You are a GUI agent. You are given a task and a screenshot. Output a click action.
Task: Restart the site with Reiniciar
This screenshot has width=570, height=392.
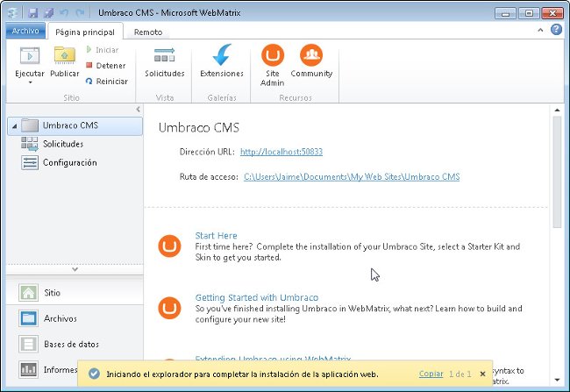tap(107, 81)
